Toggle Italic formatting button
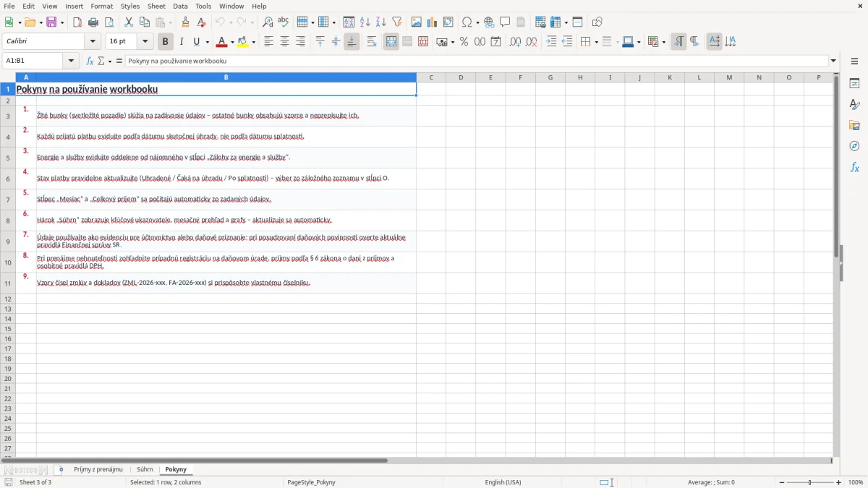The image size is (868, 488). click(x=182, y=42)
